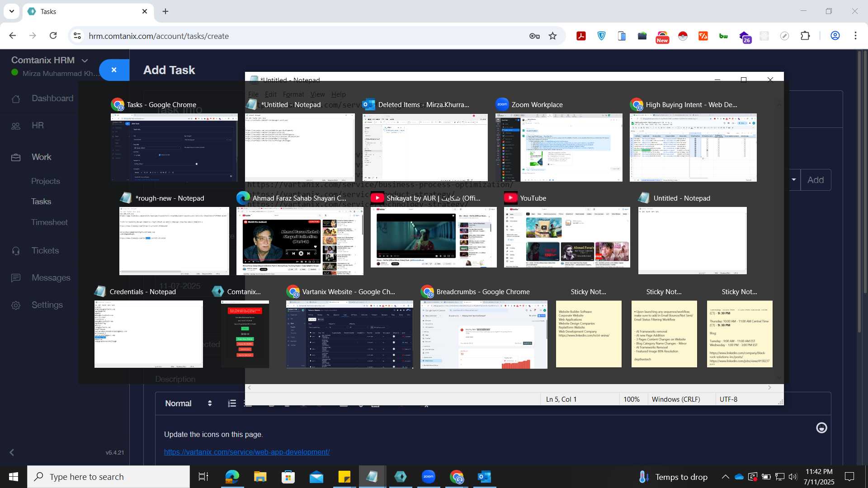This screenshot has height=488, width=868.
Task: Open Projects under Work
Action: coord(45,181)
